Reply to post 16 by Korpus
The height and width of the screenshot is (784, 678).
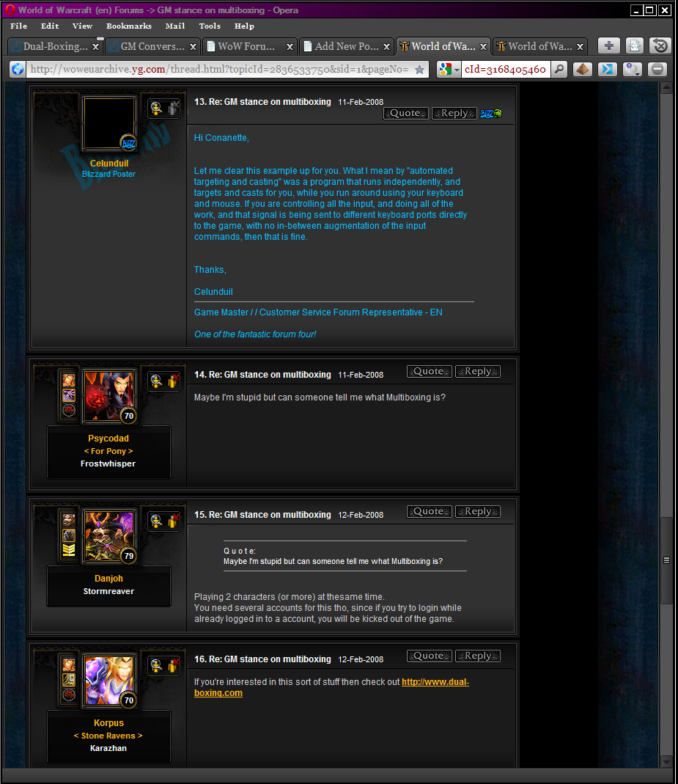click(x=478, y=656)
